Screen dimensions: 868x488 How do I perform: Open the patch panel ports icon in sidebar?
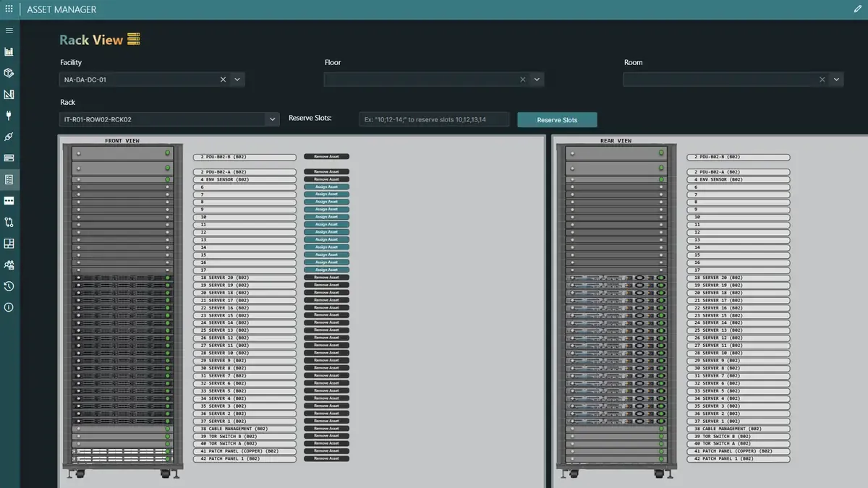9,200
